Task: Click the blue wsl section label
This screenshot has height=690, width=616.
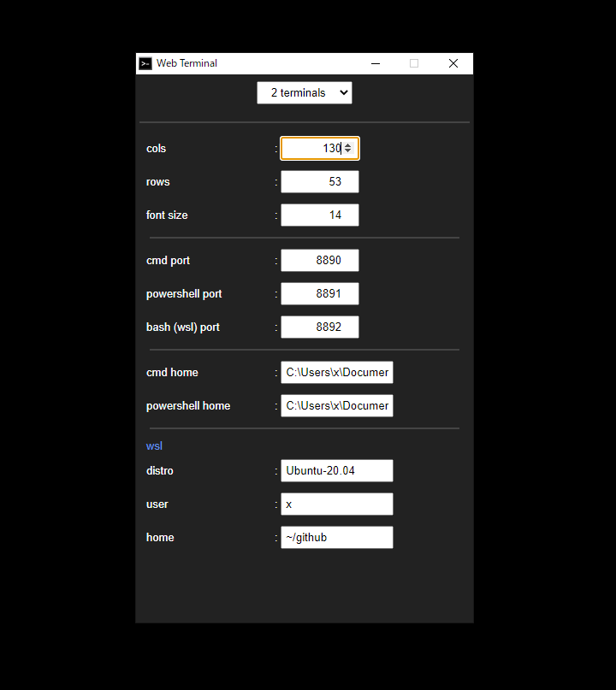Action: [x=154, y=445]
